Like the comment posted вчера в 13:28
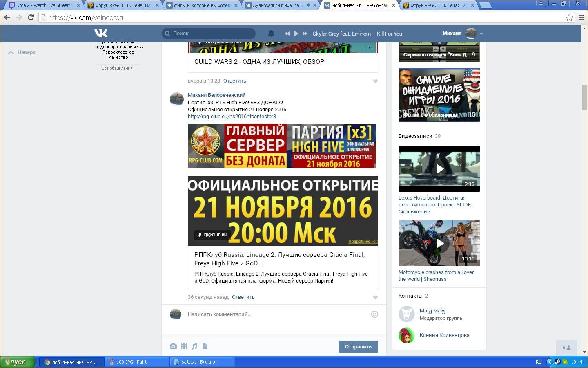This screenshot has width=588, height=368. point(375,81)
